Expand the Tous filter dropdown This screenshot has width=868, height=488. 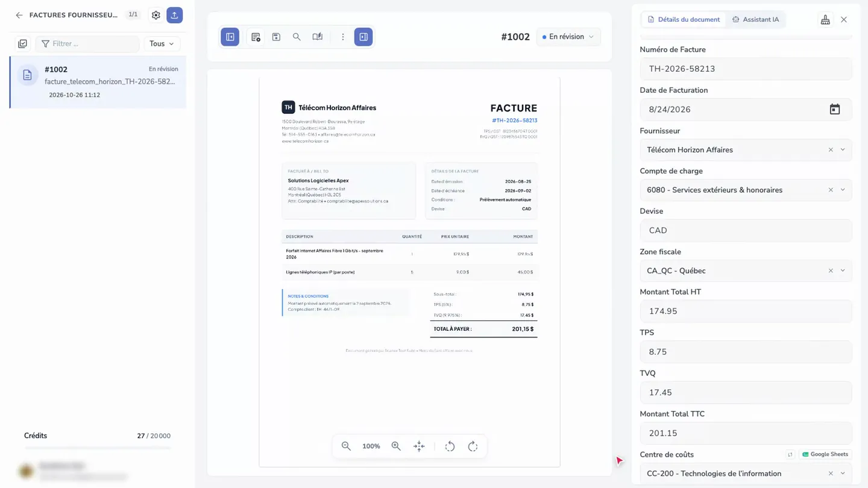pyautogui.click(x=162, y=44)
